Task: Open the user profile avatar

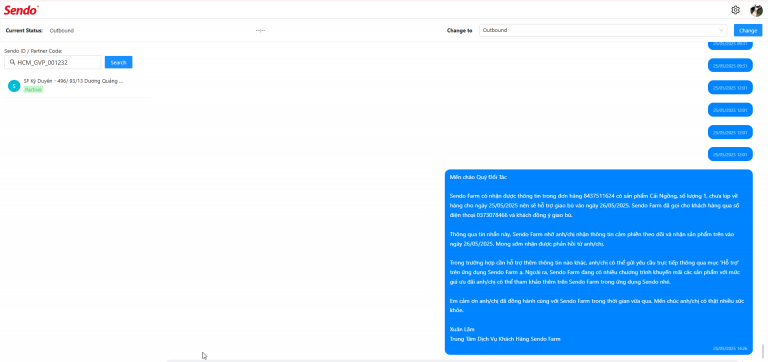Action: tap(756, 10)
